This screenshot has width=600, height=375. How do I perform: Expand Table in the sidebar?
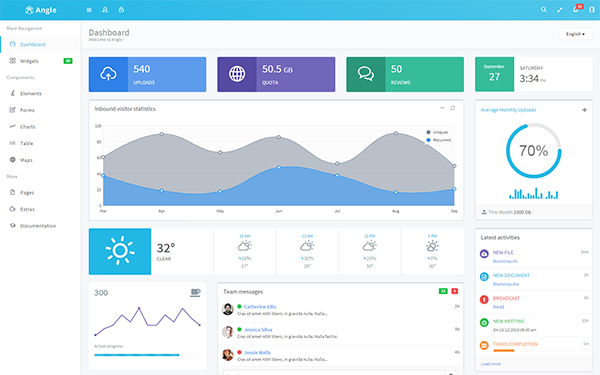click(40, 143)
